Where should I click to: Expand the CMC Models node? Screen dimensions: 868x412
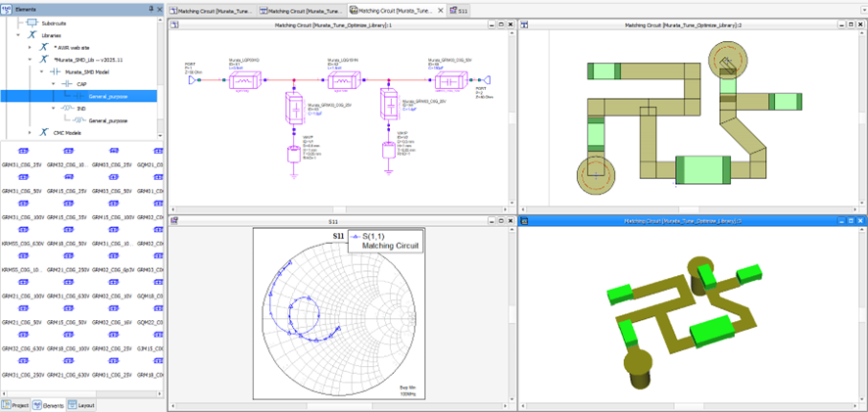[29, 132]
